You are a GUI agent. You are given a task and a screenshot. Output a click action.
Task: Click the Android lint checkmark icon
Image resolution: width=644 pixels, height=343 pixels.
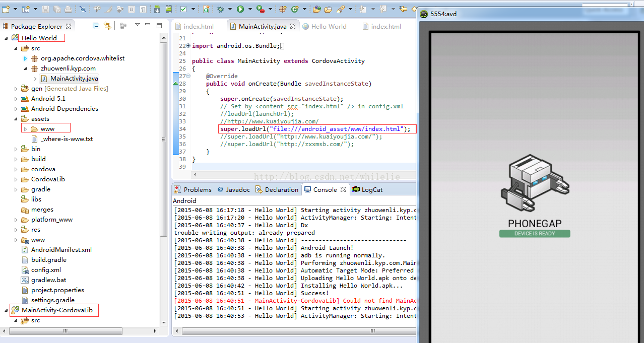[183, 9]
